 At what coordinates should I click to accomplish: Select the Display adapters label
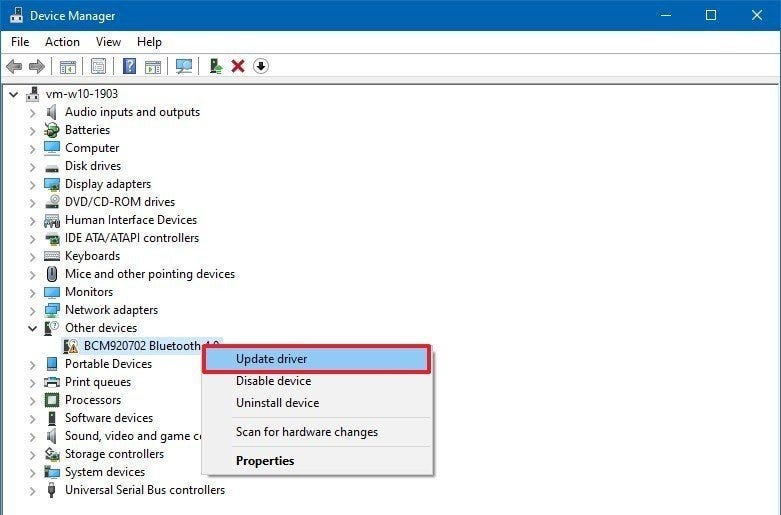click(x=108, y=184)
